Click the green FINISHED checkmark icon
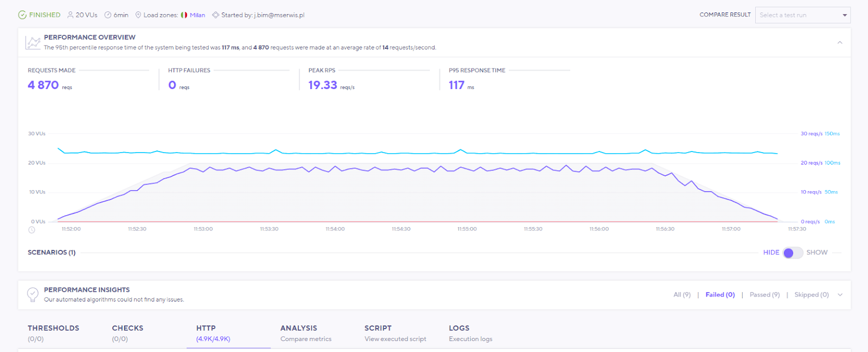Image resolution: width=868 pixels, height=352 pixels. 22,15
